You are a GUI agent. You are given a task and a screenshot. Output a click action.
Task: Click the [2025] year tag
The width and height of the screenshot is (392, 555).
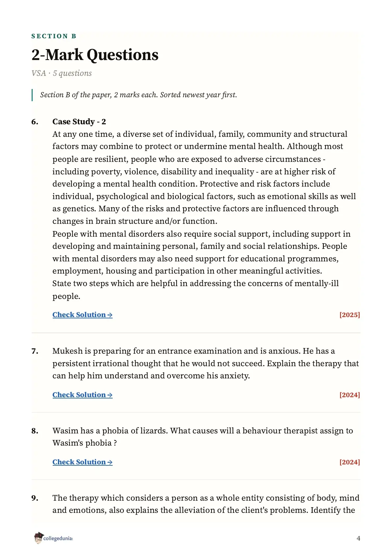(350, 315)
